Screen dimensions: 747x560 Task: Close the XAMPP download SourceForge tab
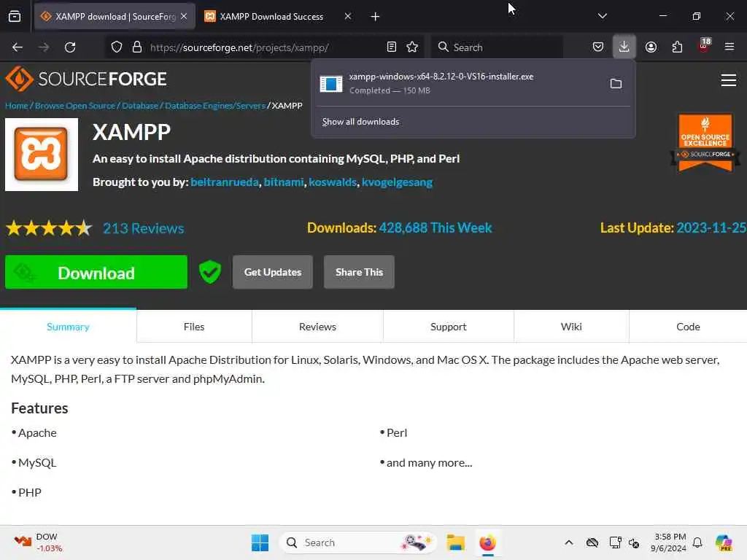click(x=184, y=17)
